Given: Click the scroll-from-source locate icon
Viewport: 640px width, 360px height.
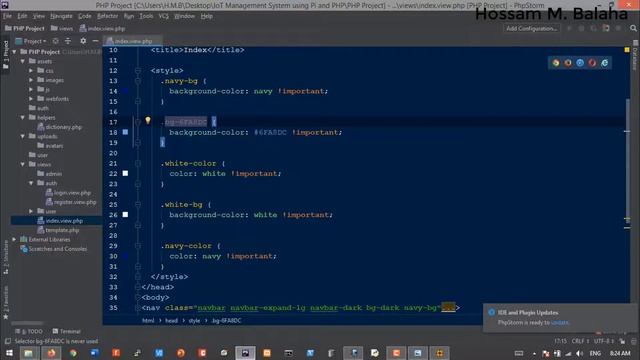Looking at the screenshot, I should point(56,41).
